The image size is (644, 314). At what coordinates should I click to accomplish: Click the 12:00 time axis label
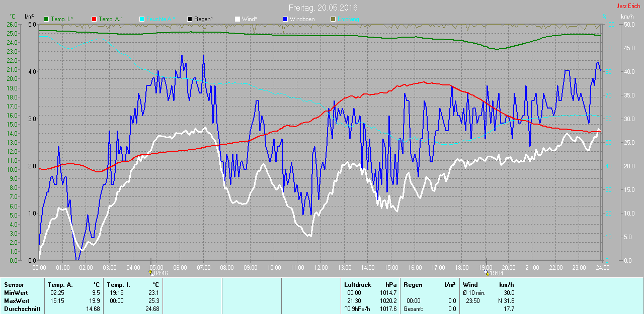320,267
